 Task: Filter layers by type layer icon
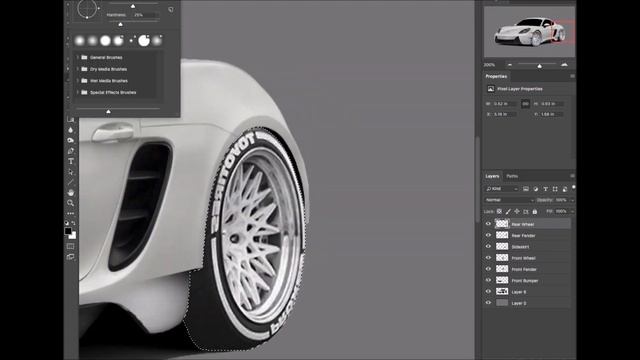[x=545, y=189]
